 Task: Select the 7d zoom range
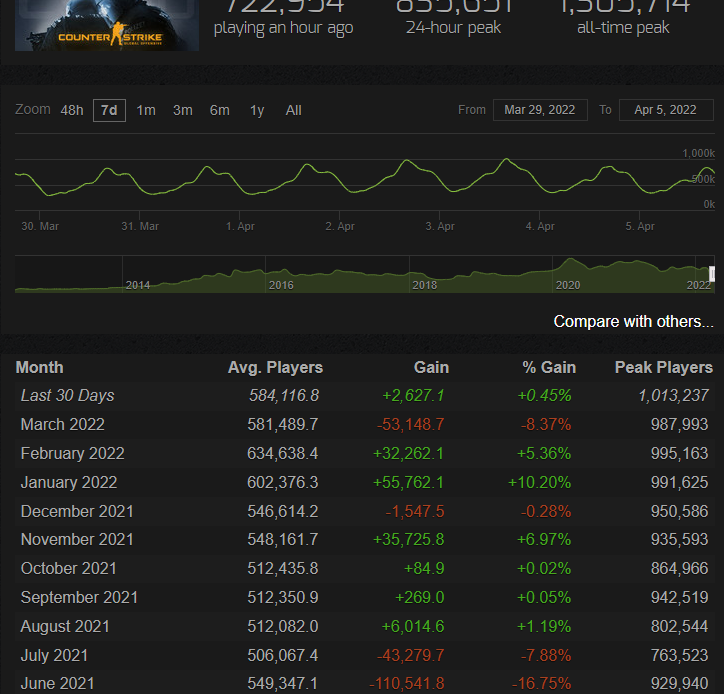pos(109,110)
